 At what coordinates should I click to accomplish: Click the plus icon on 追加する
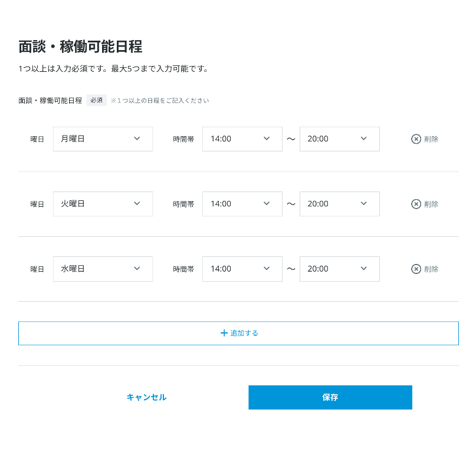(224, 333)
